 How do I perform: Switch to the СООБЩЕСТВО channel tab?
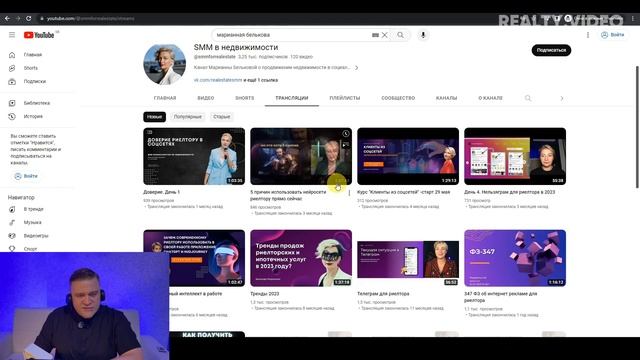pyautogui.click(x=398, y=98)
